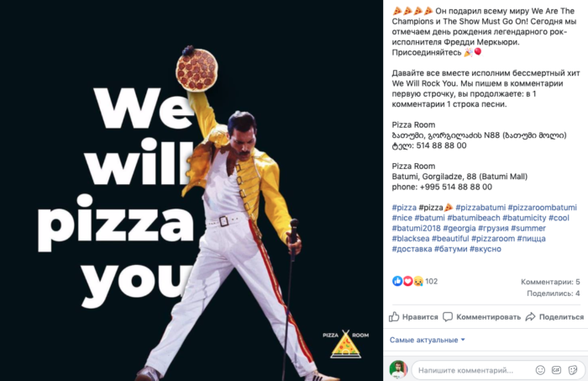Click the comment speech bubble icon
588x381 pixels.
[x=448, y=317]
